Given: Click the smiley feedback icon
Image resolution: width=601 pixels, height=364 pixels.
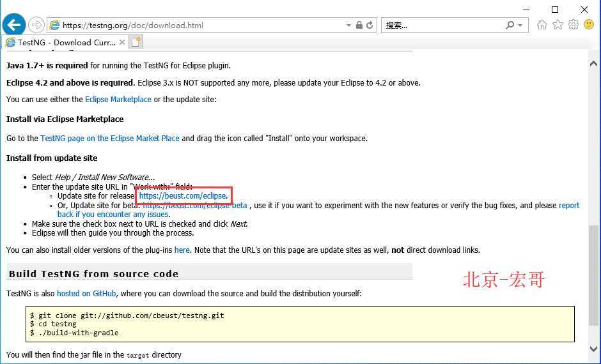Looking at the screenshot, I should (589, 24).
